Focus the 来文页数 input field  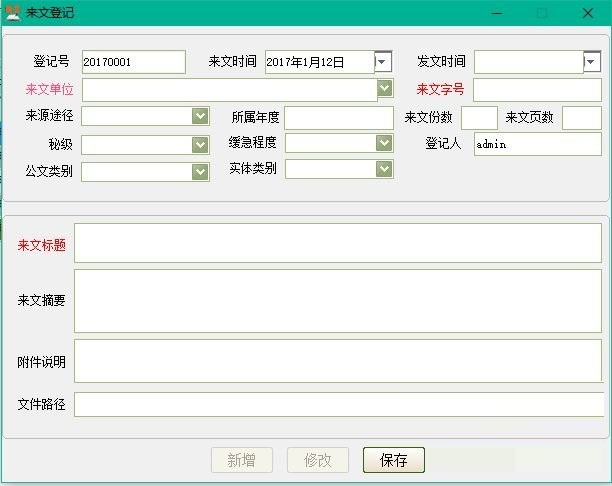(x=582, y=117)
